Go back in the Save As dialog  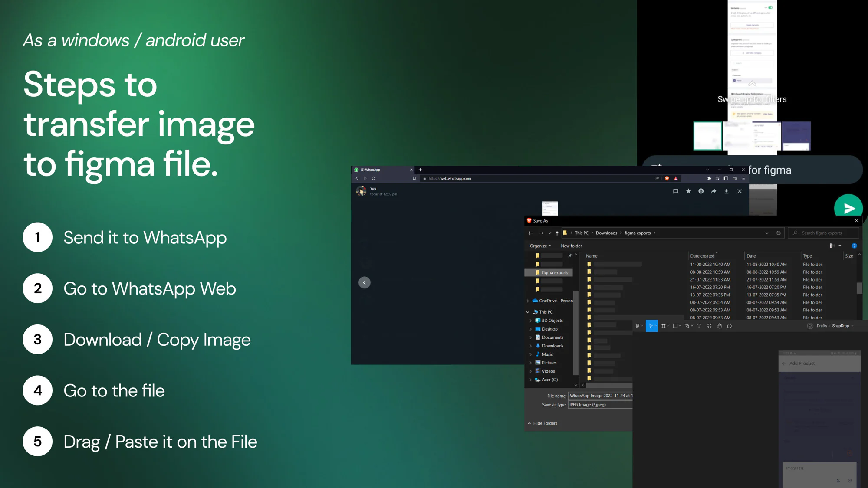(530, 233)
